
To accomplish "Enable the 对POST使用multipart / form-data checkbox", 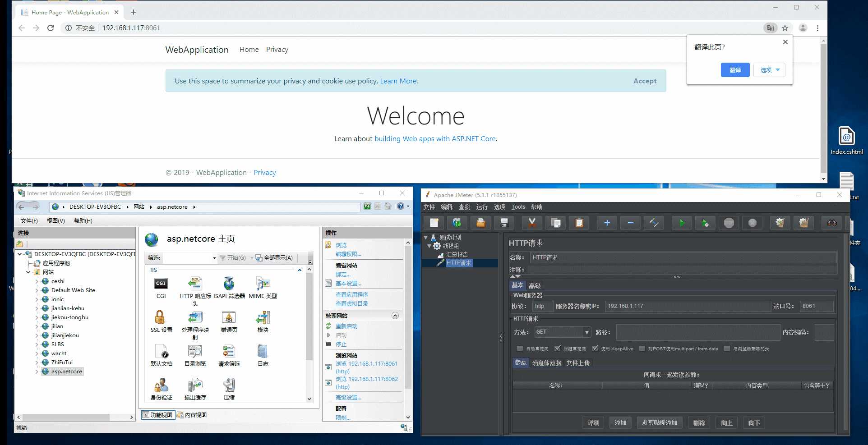I will [642, 349].
